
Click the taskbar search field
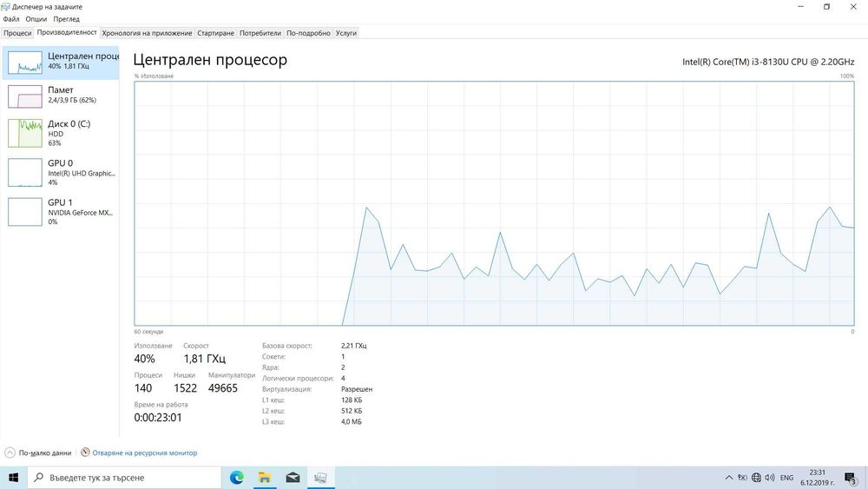[x=124, y=478]
